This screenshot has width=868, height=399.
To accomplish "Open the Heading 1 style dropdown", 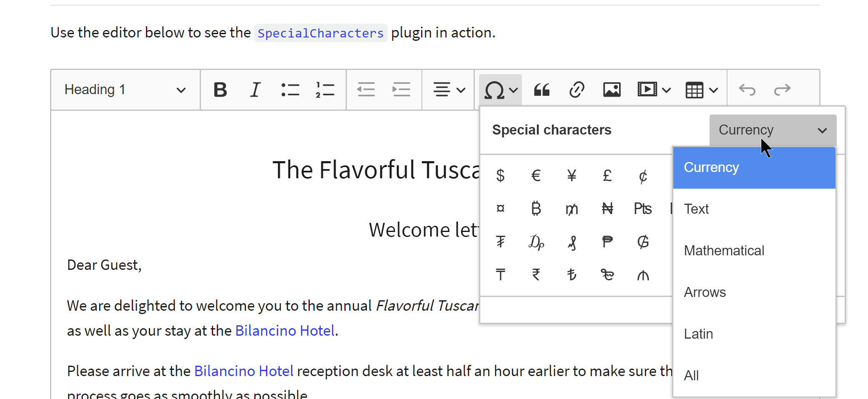I will (125, 90).
